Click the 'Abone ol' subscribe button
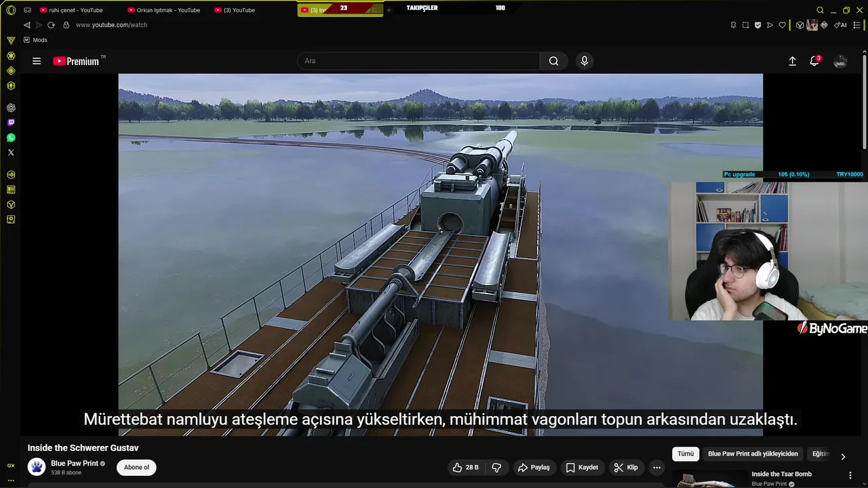The image size is (868, 488). (136, 468)
